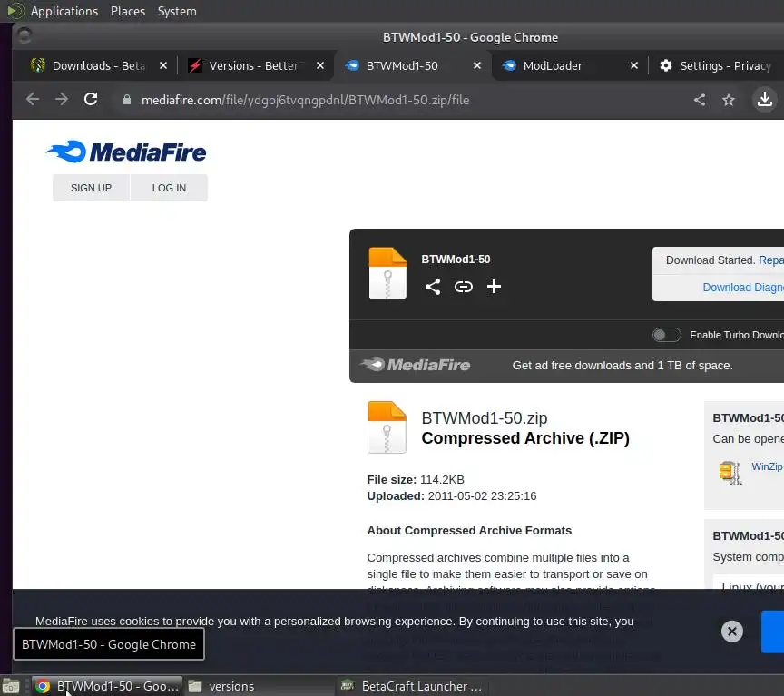Share the BTWMod1-50 file

click(x=433, y=287)
